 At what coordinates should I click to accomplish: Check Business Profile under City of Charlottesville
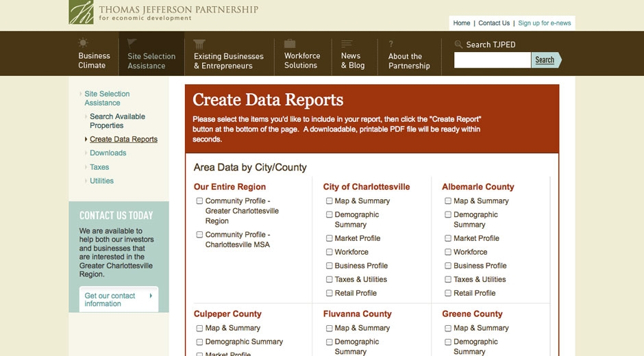click(330, 266)
